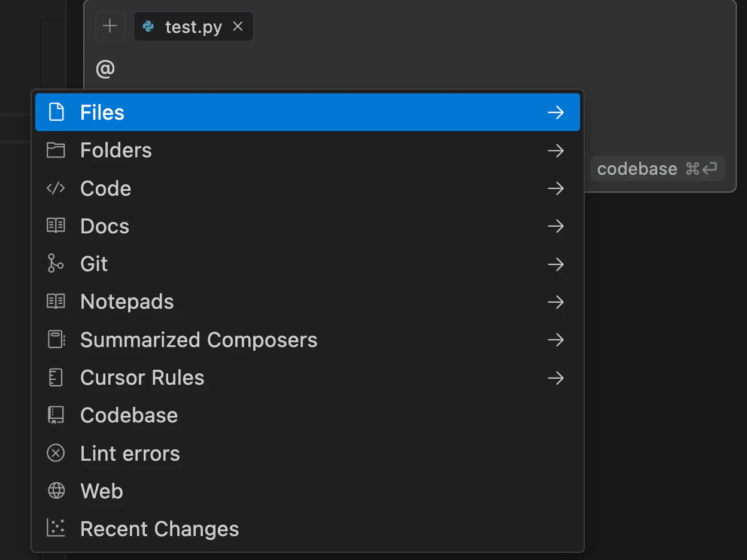The image size is (747, 560).
Task: Click the Git branch icon
Action: (56, 264)
